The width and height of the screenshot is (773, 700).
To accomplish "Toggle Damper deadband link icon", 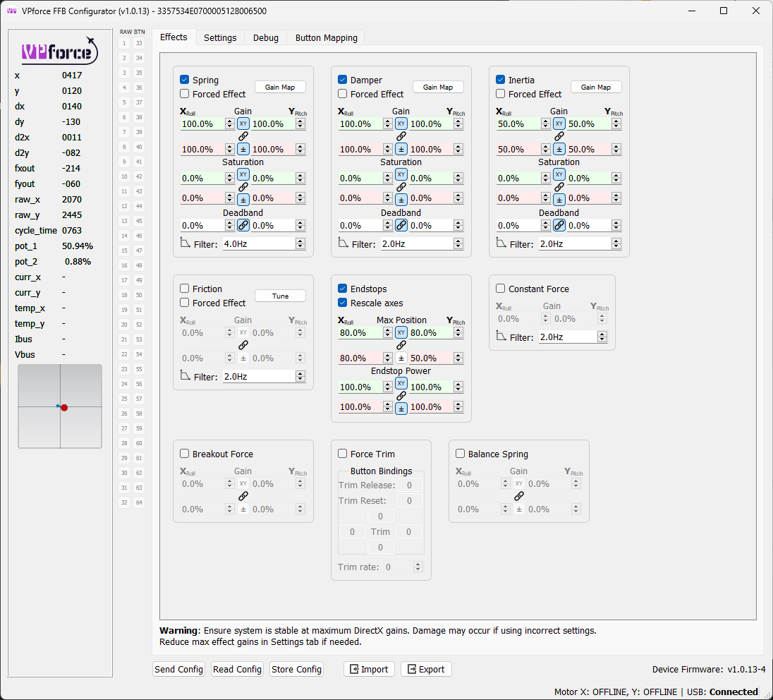I will (401, 225).
